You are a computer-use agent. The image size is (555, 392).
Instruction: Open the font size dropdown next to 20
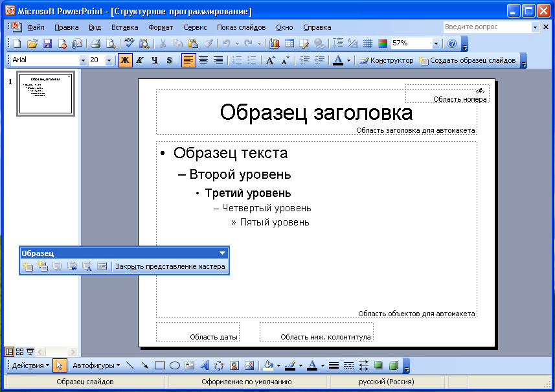[109, 60]
